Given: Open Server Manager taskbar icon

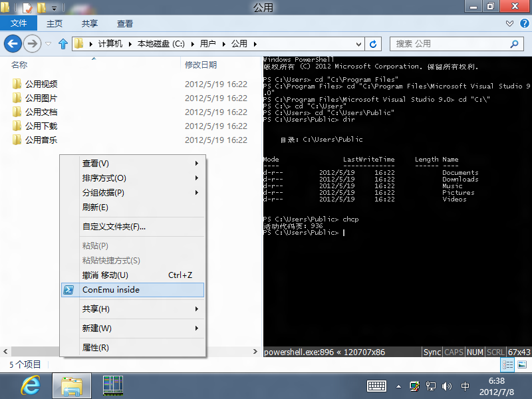Looking at the screenshot, I should click(x=113, y=386).
